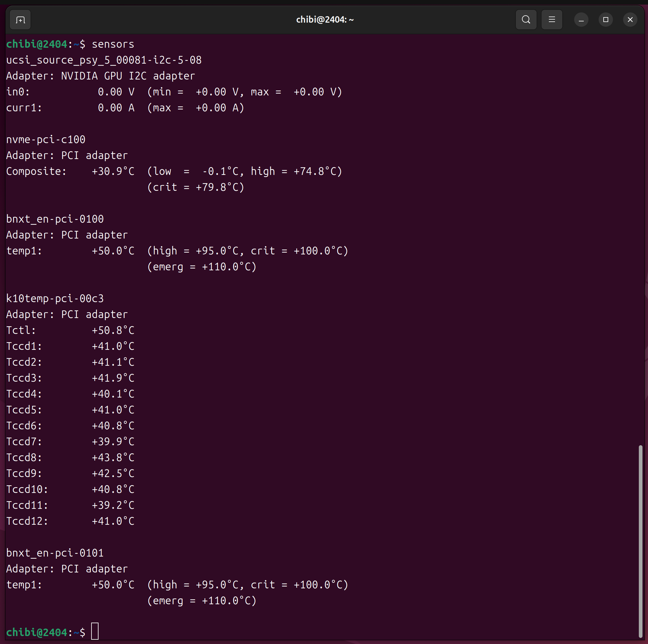Click the Tccd8 +43.8°C reading

113,457
